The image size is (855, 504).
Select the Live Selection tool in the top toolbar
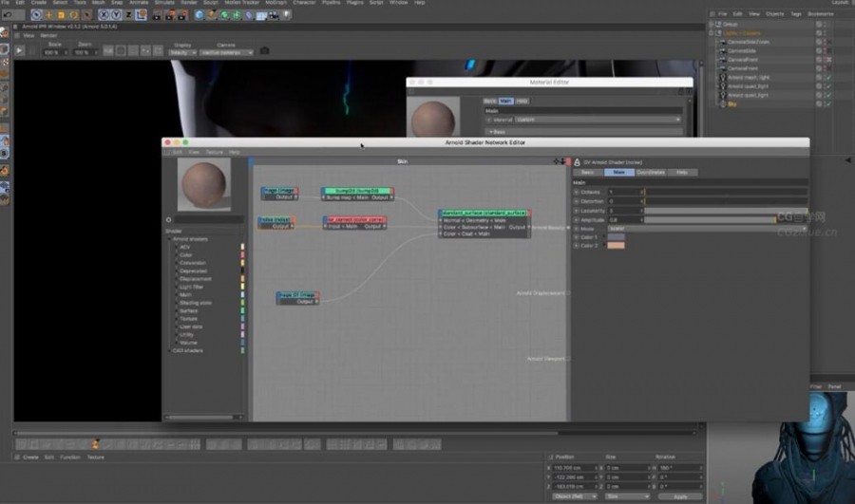point(36,15)
